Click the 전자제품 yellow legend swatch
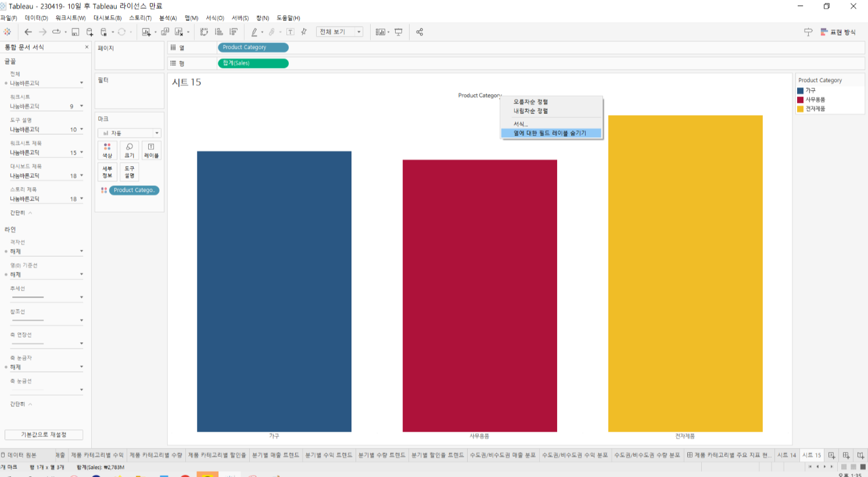This screenshot has width=868, height=477. point(800,109)
